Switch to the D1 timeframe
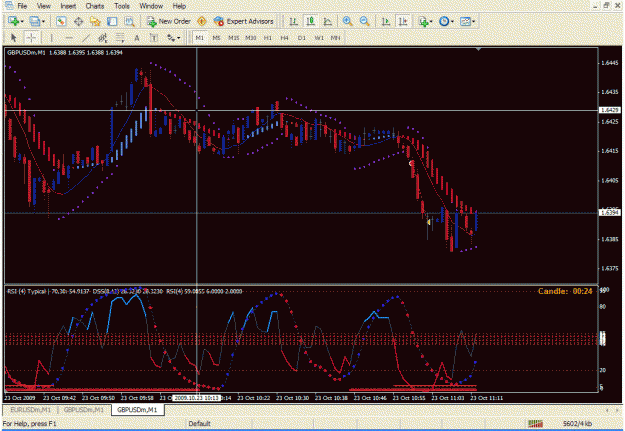Image resolution: width=625 pixels, height=431 pixels. (x=302, y=38)
